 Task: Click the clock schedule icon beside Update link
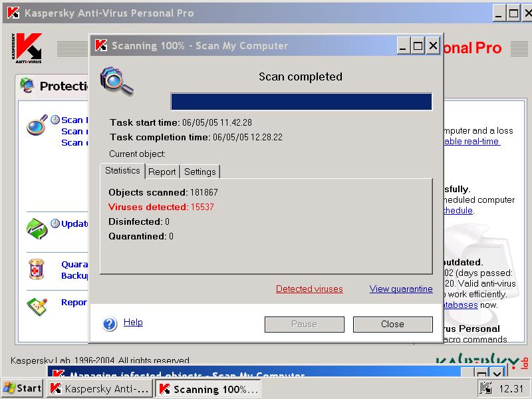pos(55,223)
